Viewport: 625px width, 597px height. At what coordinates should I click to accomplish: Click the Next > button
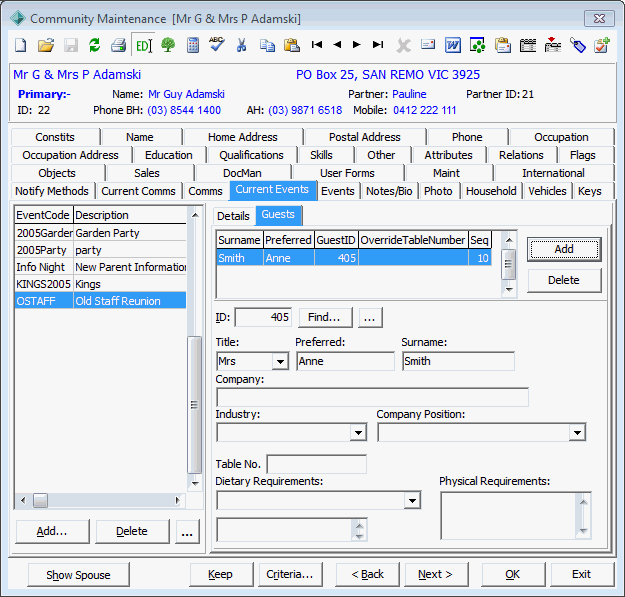pos(436,574)
